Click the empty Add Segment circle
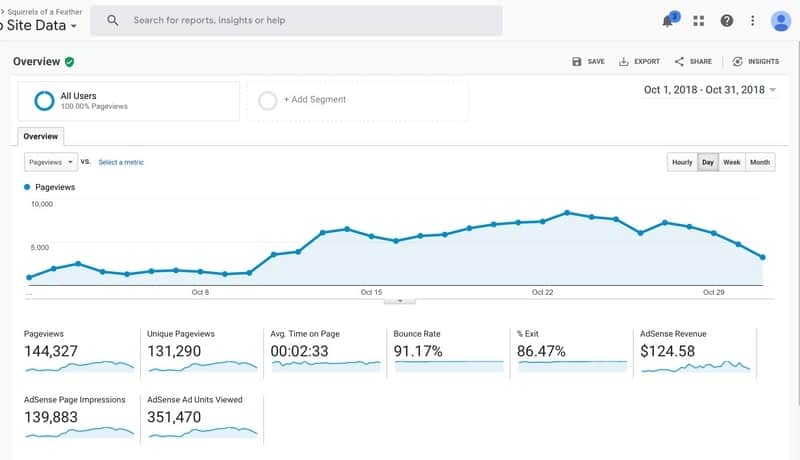The image size is (800, 460). pos(267,100)
